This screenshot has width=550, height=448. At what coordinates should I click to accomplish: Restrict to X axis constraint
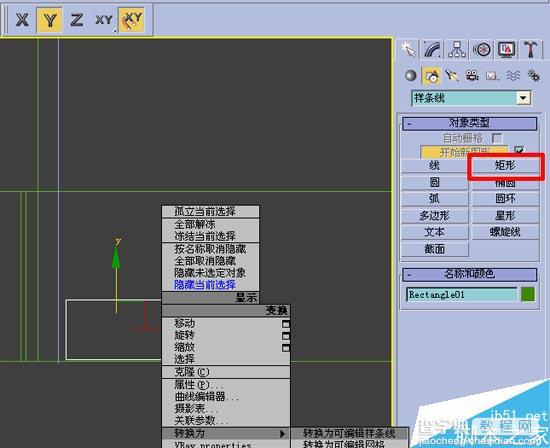(22, 20)
